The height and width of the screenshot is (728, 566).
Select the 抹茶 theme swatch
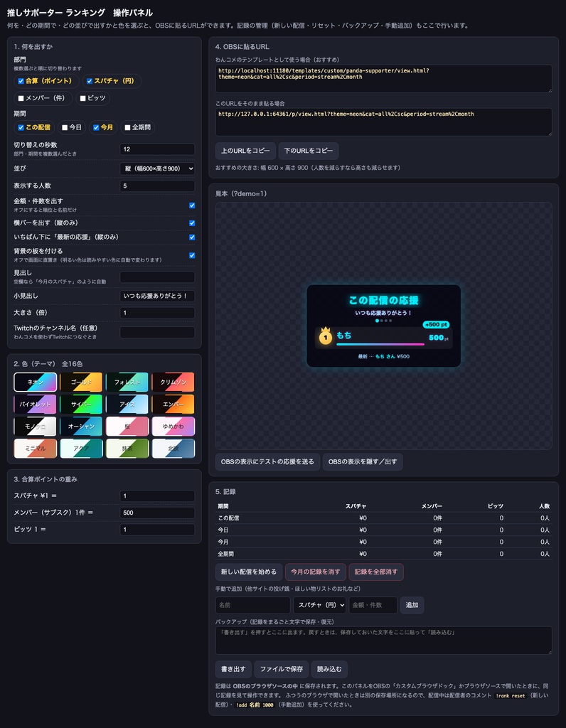pos(127,449)
